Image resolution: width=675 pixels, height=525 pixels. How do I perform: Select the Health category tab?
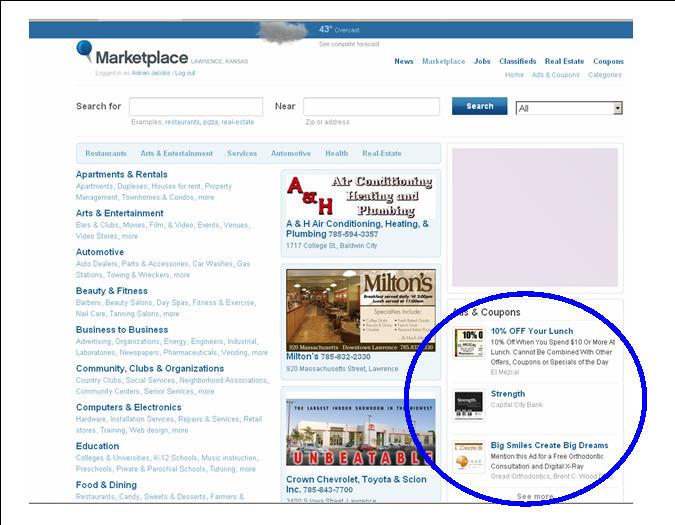coord(337,153)
